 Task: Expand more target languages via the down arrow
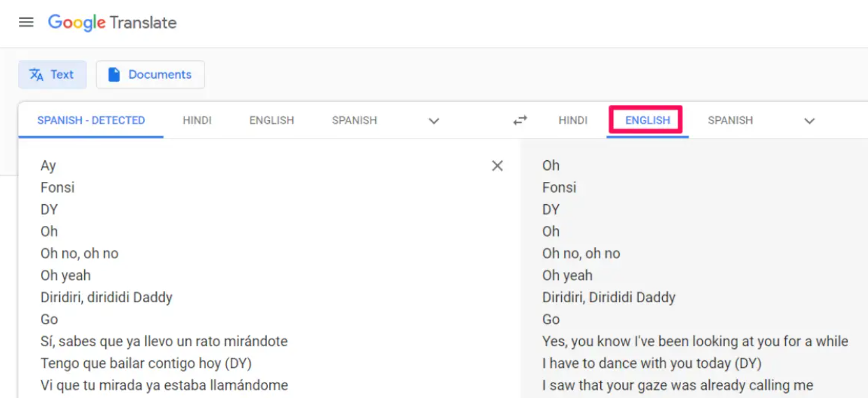(809, 121)
